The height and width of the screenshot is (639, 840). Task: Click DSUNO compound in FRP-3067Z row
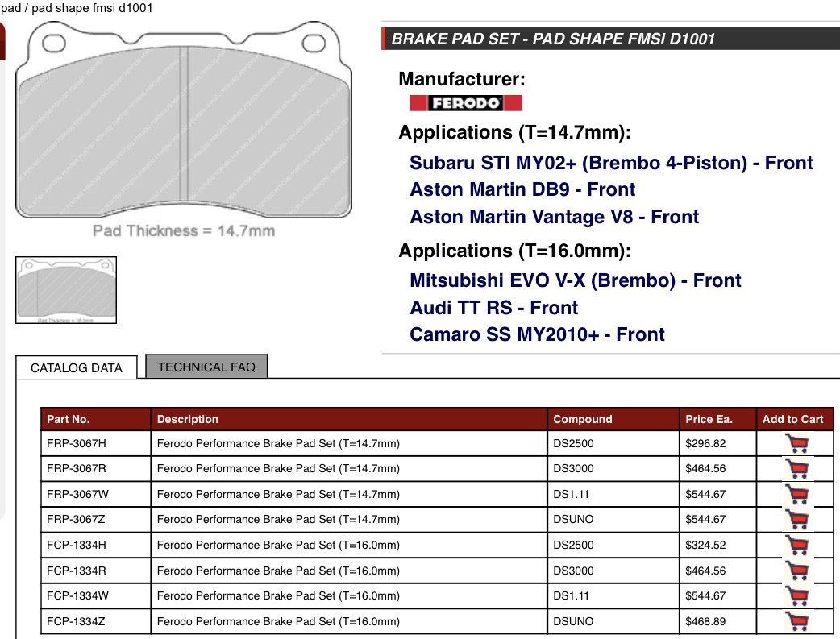pos(613,520)
